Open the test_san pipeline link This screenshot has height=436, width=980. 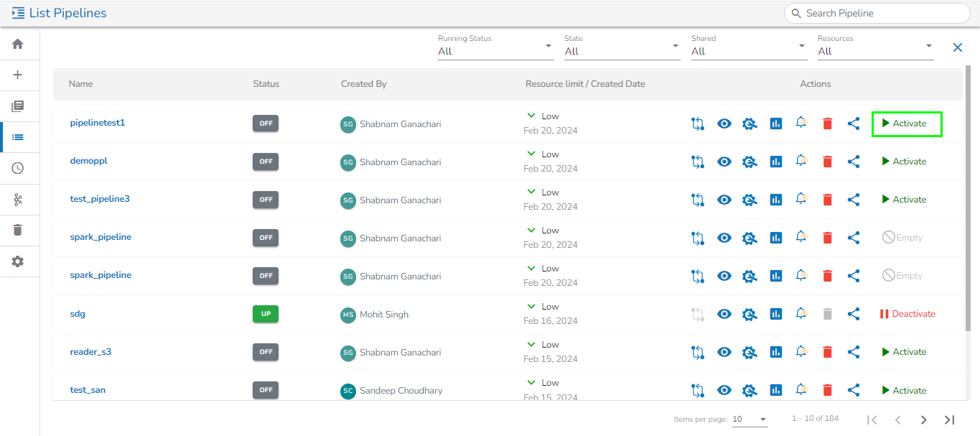[88, 390]
